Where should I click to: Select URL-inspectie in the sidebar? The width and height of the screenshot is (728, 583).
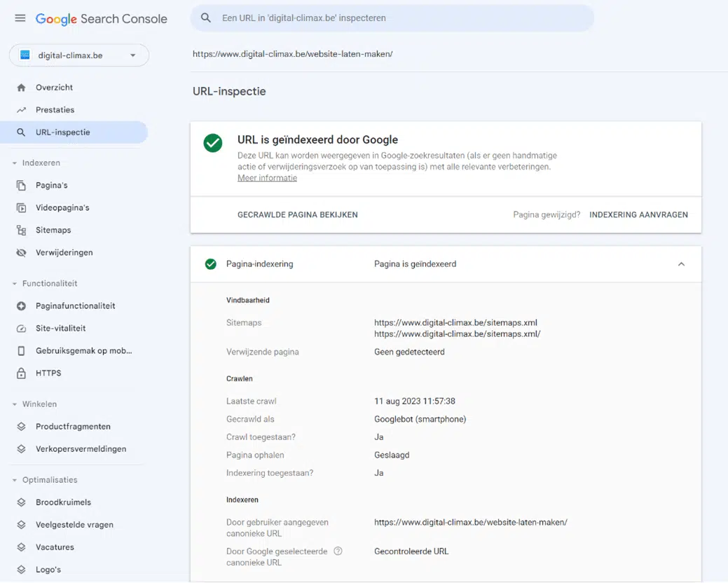(x=74, y=132)
